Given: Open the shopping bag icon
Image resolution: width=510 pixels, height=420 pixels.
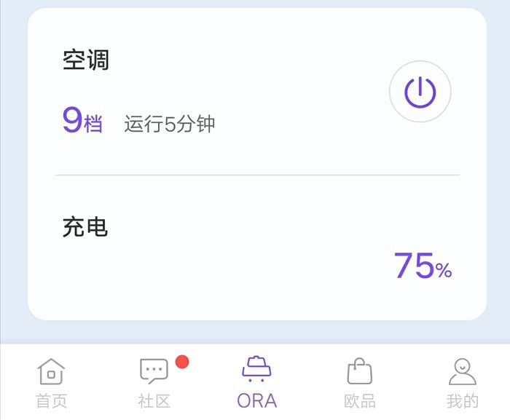Looking at the screenshot, I should coord(359,371).
